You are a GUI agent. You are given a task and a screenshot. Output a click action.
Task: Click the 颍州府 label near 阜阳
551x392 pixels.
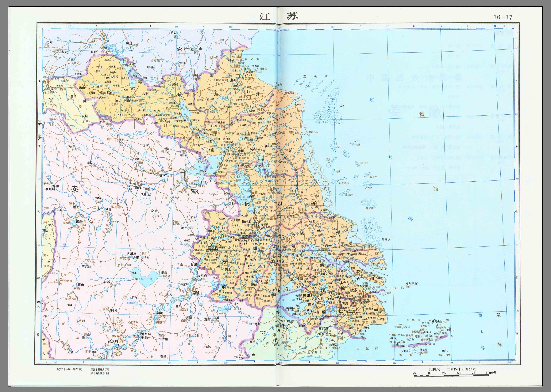50,189
